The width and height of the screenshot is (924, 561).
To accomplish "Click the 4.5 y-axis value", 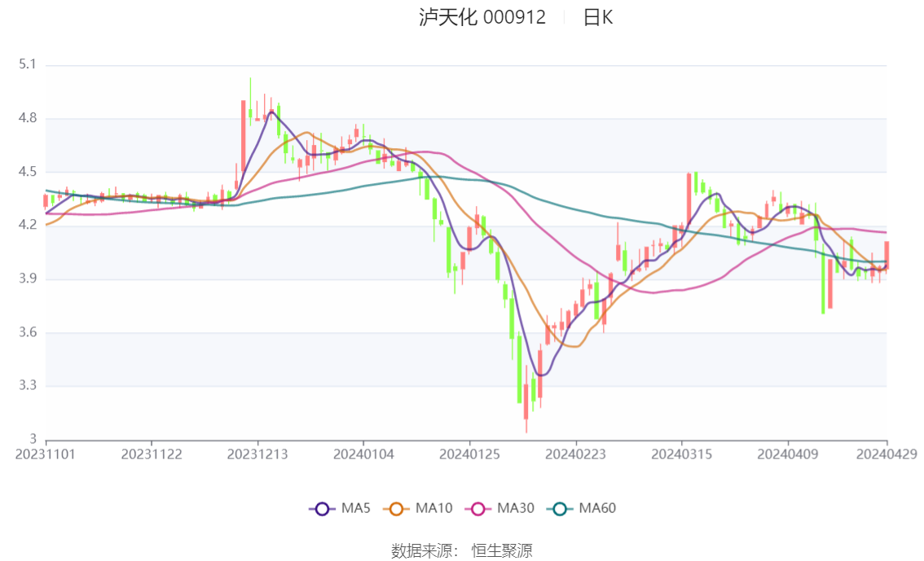I will (x=27, y=171).
